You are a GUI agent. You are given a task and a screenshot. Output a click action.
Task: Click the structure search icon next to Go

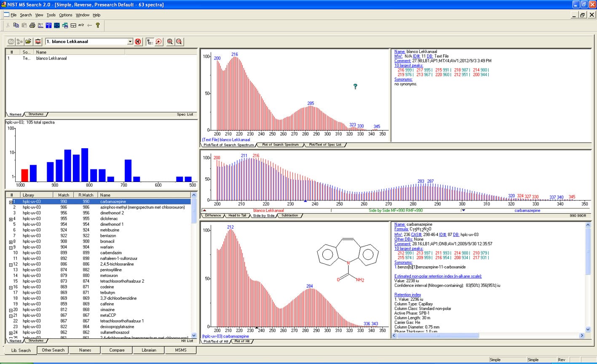19,41
